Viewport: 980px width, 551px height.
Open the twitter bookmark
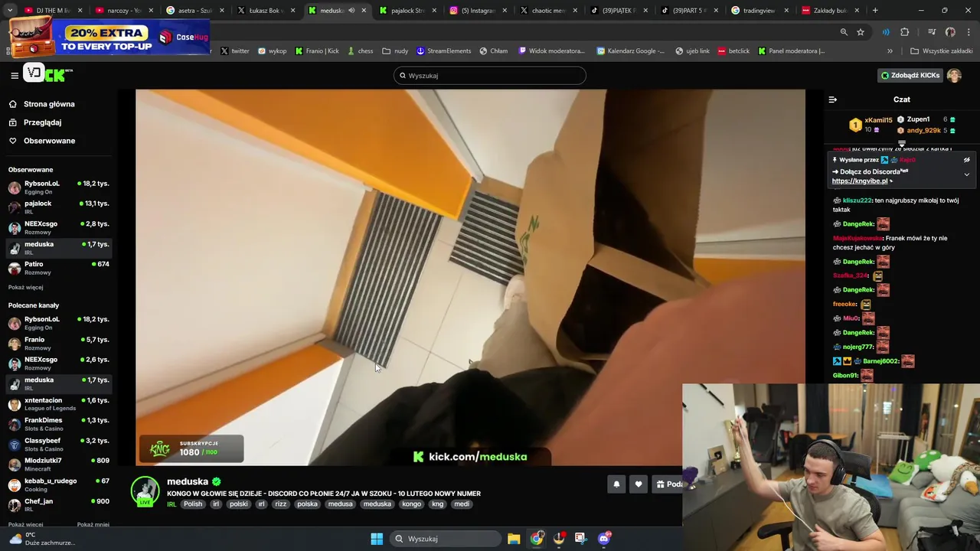(235, 51)
